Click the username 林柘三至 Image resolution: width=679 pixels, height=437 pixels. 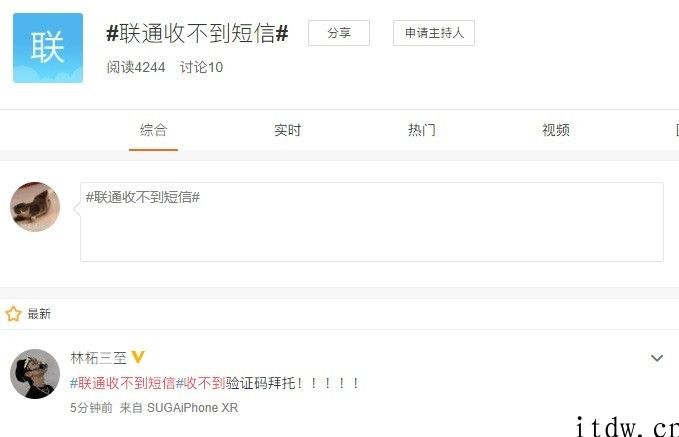click(98, 358)
